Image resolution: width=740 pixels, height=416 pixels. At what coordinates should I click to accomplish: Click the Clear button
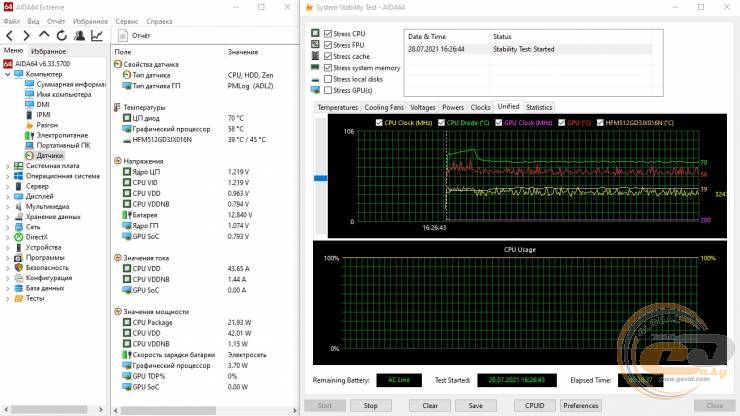tap(430, 406)
